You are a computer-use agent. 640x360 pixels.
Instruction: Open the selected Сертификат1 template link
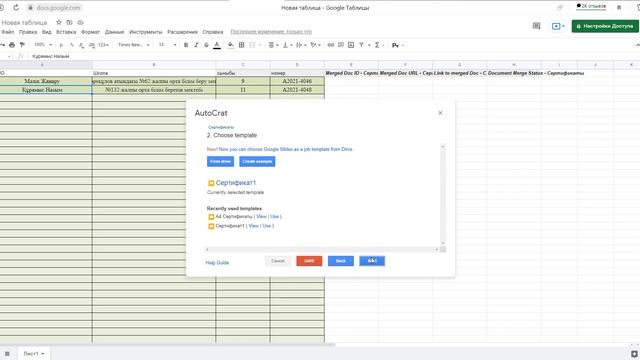236,183
